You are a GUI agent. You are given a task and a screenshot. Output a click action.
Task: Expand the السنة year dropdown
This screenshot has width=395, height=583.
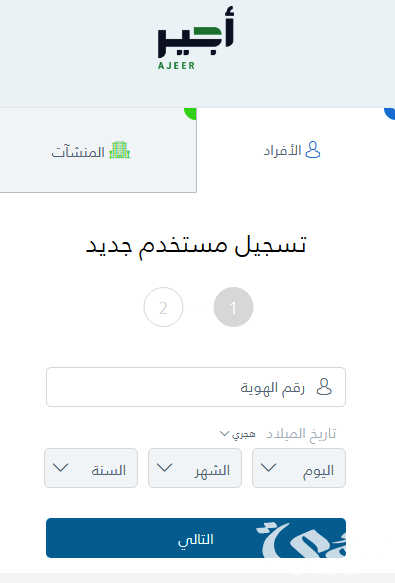(91, 468)
